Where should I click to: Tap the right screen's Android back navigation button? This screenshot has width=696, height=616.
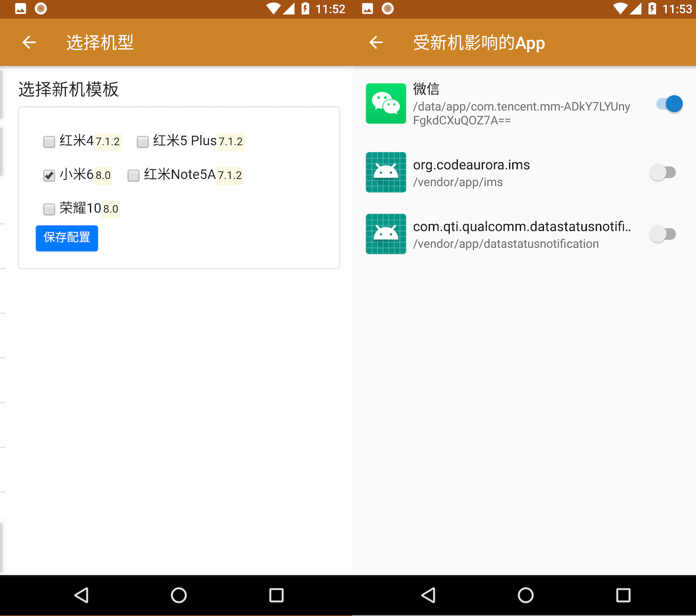(428, 595)
